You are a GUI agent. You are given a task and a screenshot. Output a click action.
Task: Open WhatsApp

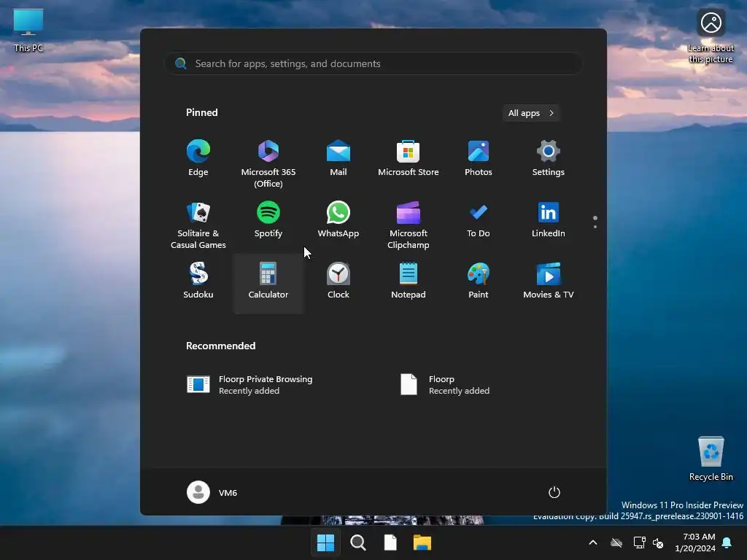pos(338,220)
